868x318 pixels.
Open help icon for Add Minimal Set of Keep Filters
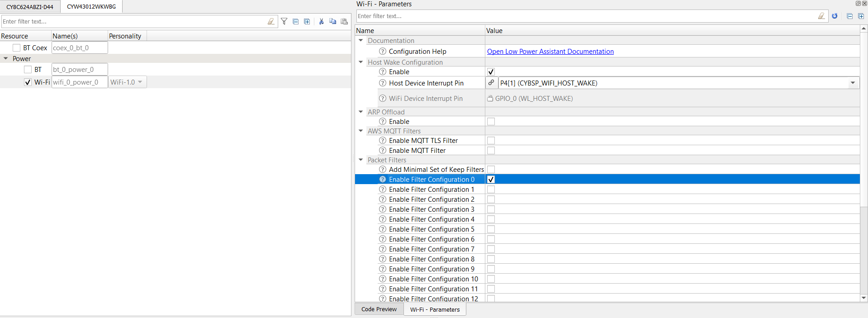383,169
